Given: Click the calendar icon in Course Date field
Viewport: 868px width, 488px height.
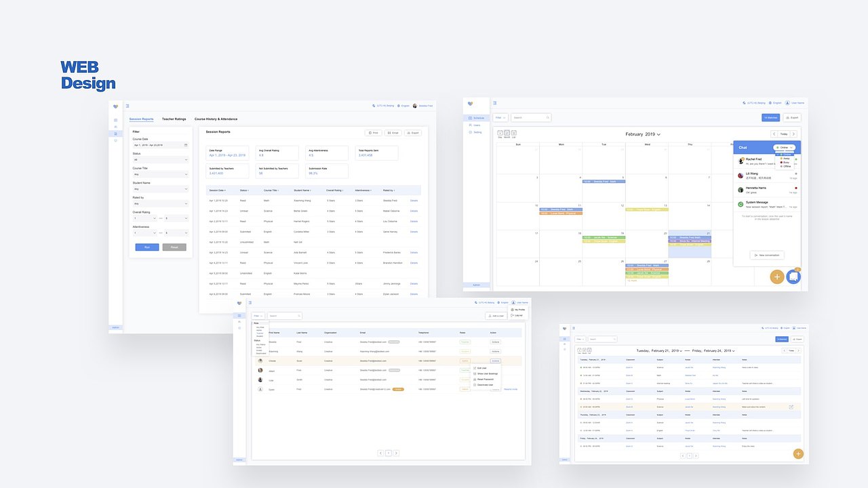Looking at the screenshot, I should (x=186, y=145).
